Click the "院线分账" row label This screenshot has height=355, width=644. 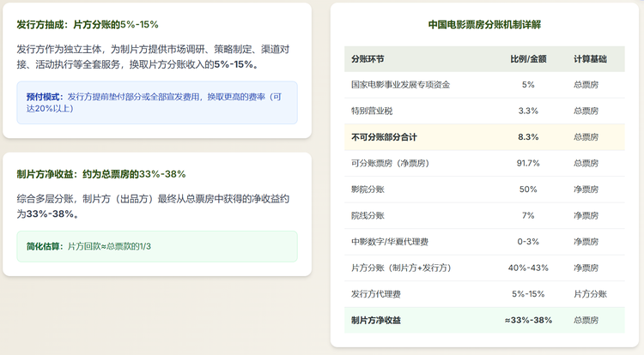tap(368, 215)
